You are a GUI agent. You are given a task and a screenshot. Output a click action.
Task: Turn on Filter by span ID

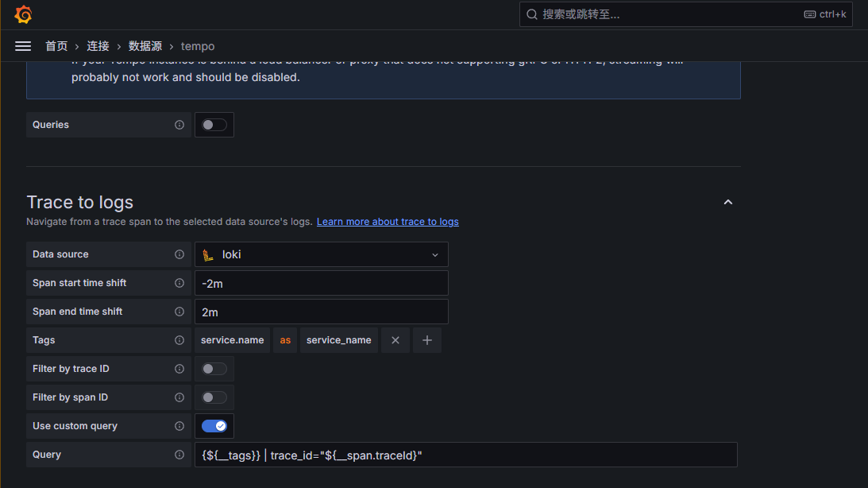[214, 397]
